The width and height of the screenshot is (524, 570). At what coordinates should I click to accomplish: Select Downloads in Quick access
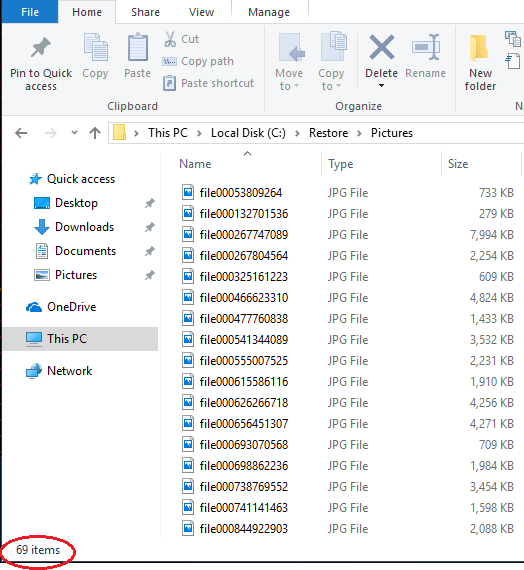point(84,227)
